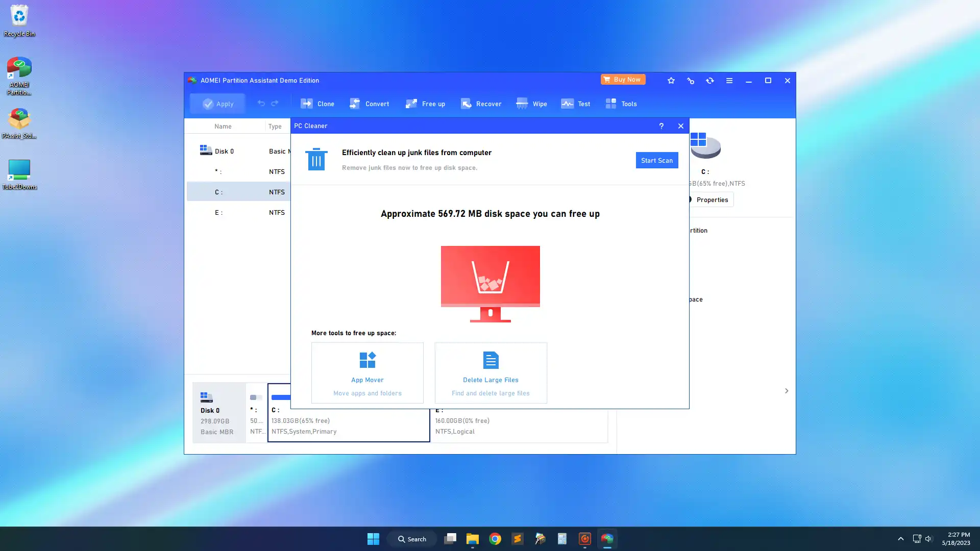Click the star favorites icon in title bar
The height and width of the screenshot is (551, 980).
(x=671, y=81)
